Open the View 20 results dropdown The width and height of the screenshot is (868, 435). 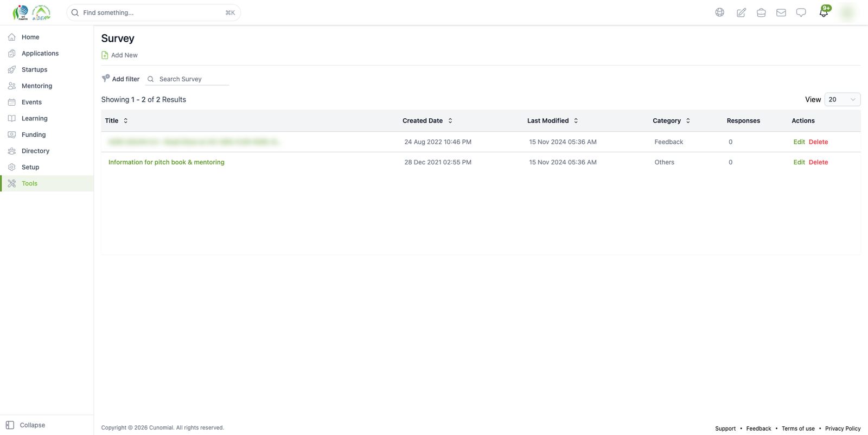[x=843, y=100]
